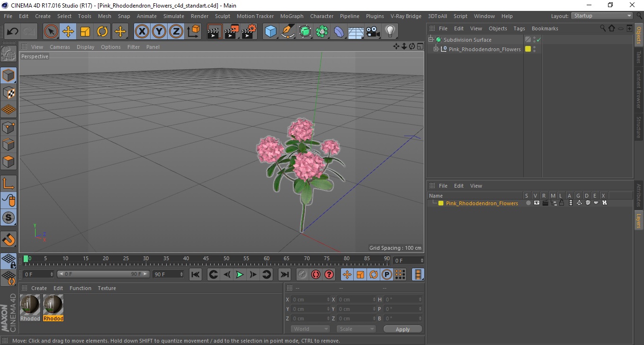644x345 pixels.
Task: Toggle Enable Snap in the left toolbar
Action: point(9,239)
